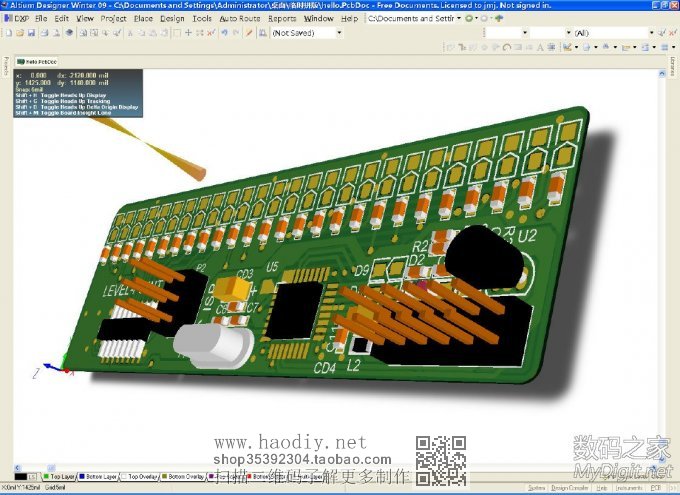Open the Design menu
The width and height of the screenshot is (680, 495).
172,18
